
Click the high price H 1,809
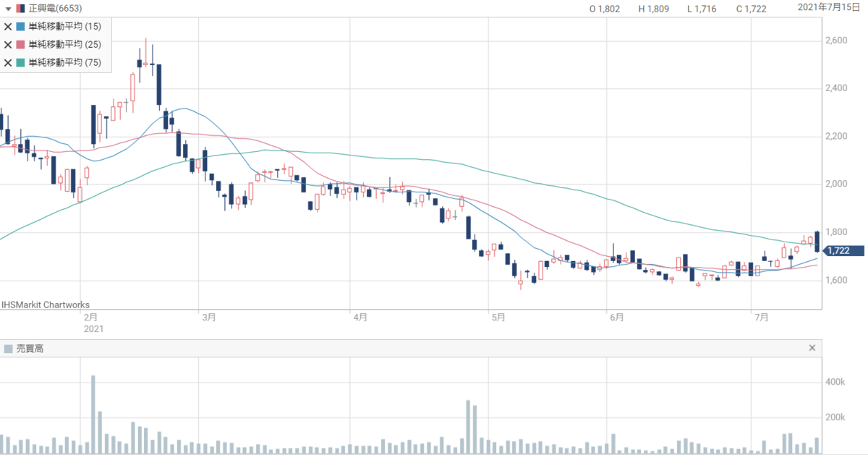pyautogui.click(x=653, y=9)
